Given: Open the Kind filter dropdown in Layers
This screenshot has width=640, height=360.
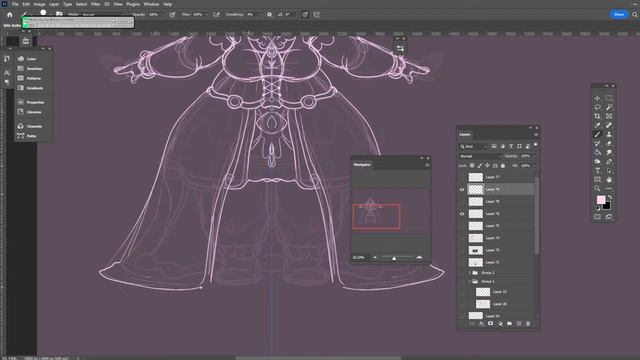Looking at the screenshot, I should point(473,146).
